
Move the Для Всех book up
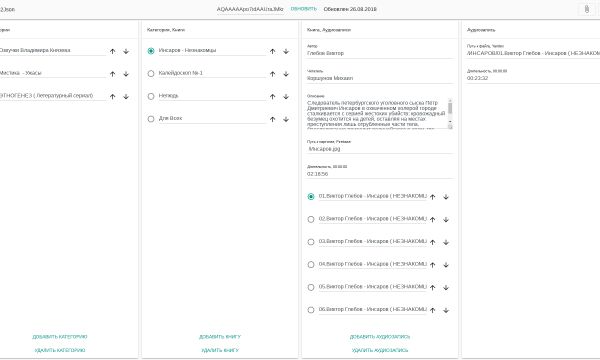[272, 119]
